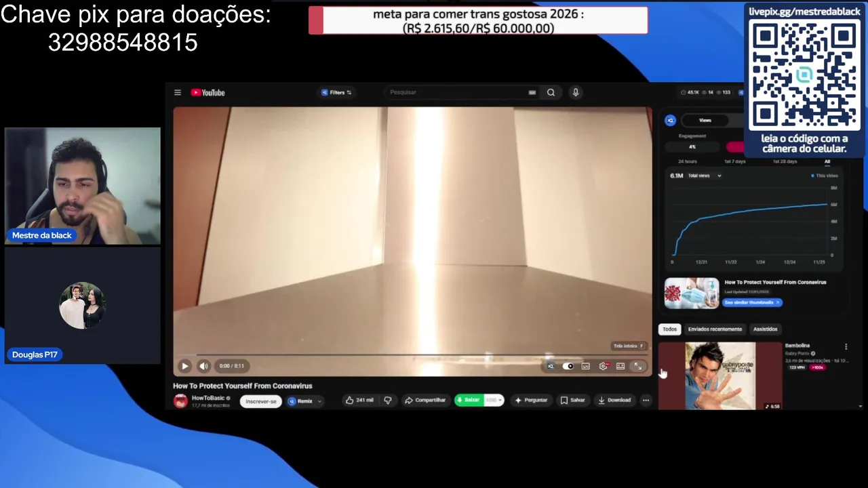
Task: Click the Mestre da black webcam feed
Action: coord(83,186)
